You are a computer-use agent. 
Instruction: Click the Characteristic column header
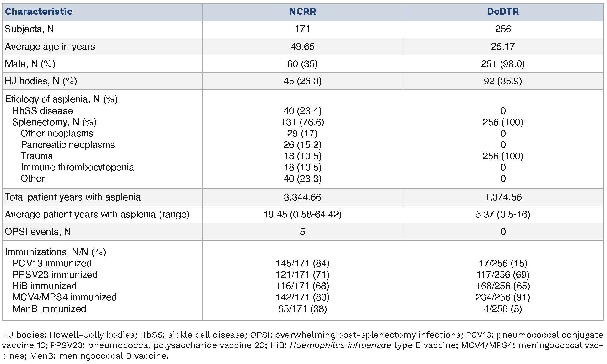pyautogui.click(x=38, y=12)
